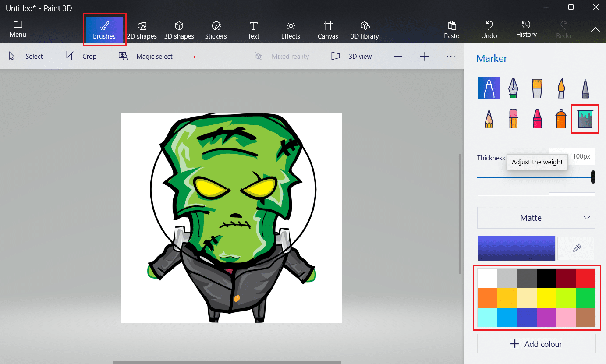
Task: Pick the pale cream colour swatch
Action: [527, 298]
